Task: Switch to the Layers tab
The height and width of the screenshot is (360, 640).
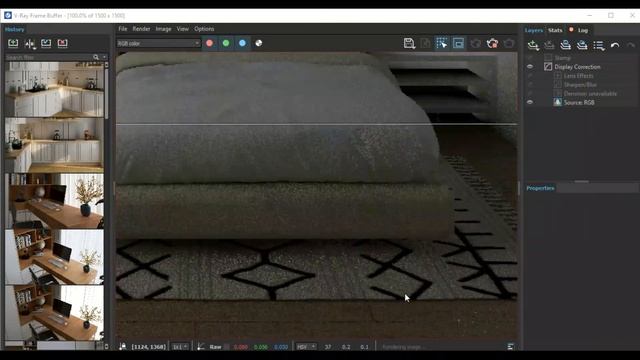Action: [x=533, y=30]
